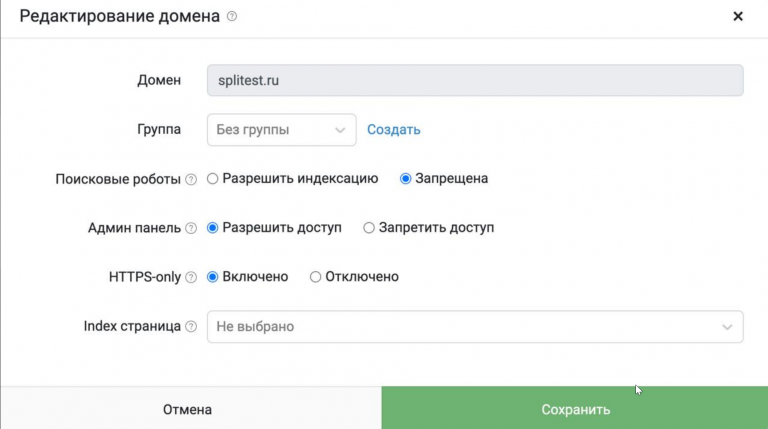The height and width of the screenshot is (429, 768).
Task: Choose Разрешить доступ for admin panel
Action: point(212,228)
